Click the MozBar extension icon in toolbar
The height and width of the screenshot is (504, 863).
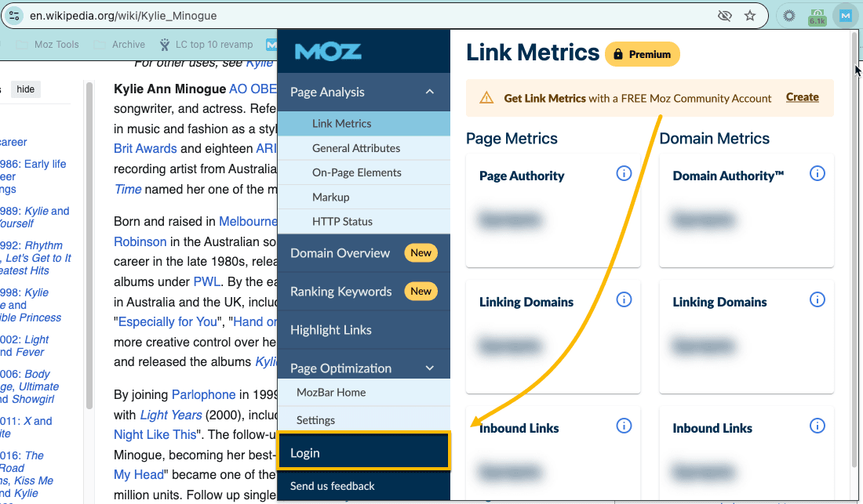pyautogui.click(x=845, y=16)
